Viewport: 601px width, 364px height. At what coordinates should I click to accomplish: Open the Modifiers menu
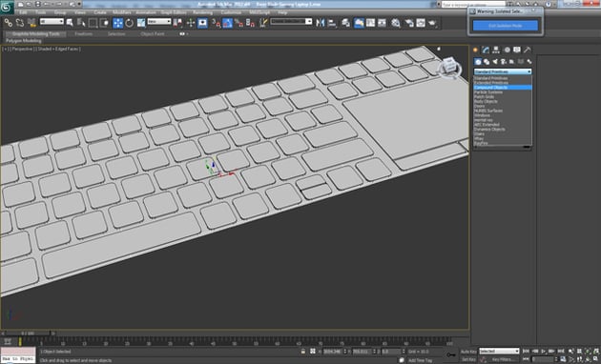[x=122, y=12]
